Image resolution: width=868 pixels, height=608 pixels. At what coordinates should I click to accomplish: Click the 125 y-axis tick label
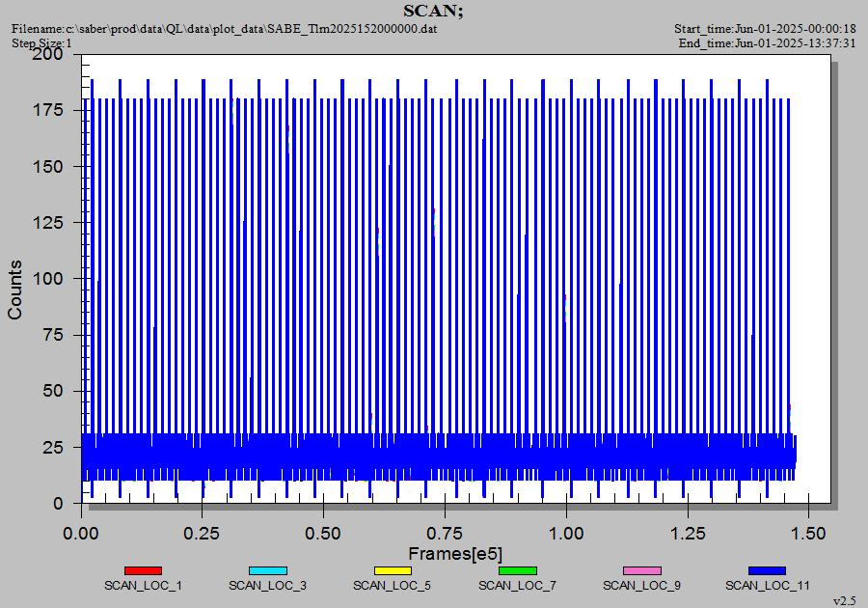[x=48, y=223]
